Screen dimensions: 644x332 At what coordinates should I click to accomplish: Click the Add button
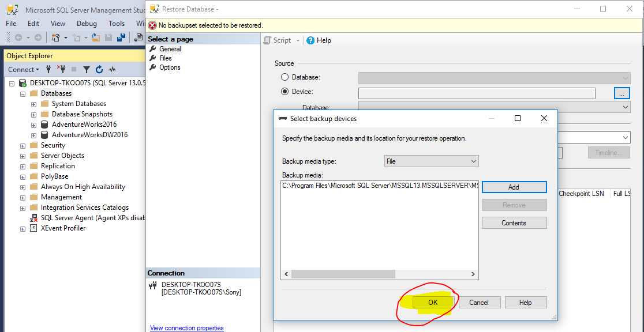pos(514,187)
